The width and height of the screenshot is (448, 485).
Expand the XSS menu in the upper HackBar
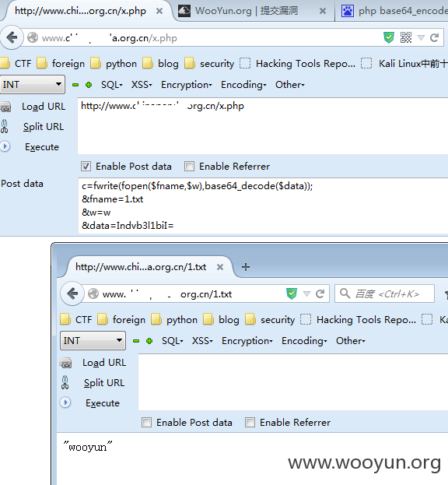coord(142,85)
